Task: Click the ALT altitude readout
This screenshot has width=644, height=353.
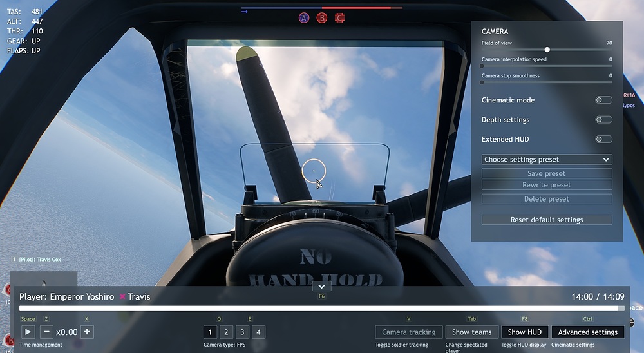Action: pos(24,21)
